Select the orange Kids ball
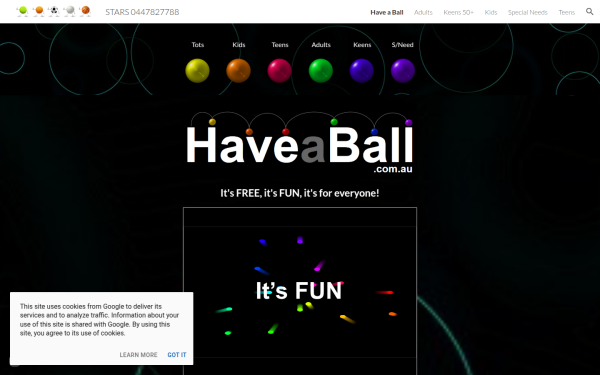Image resolution: width=600 pixels, height=375 pixels. (x=238, y=71)
